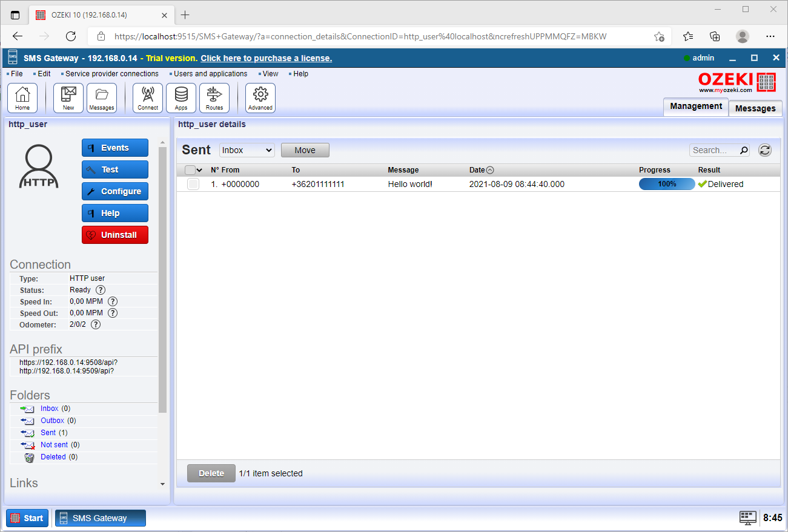Click help icon next to Odometer
The height and width of the screenshot is (532, 788).
coord(95,324)
